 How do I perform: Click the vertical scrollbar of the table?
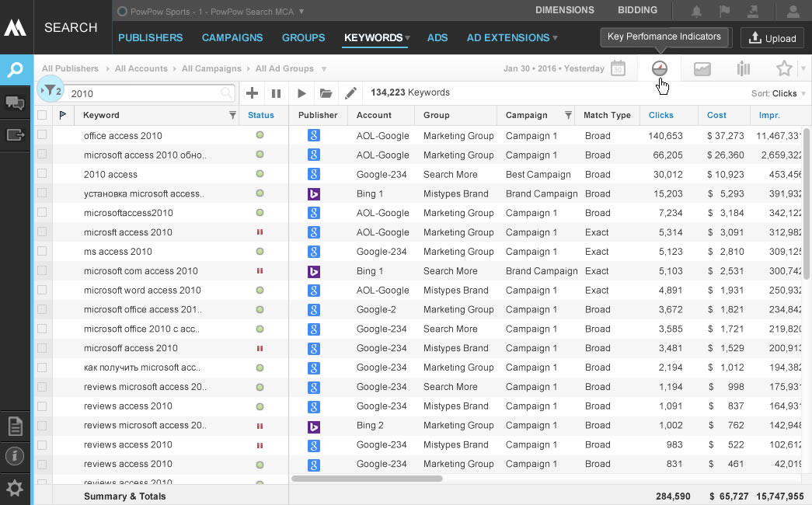tap(807, 204)
